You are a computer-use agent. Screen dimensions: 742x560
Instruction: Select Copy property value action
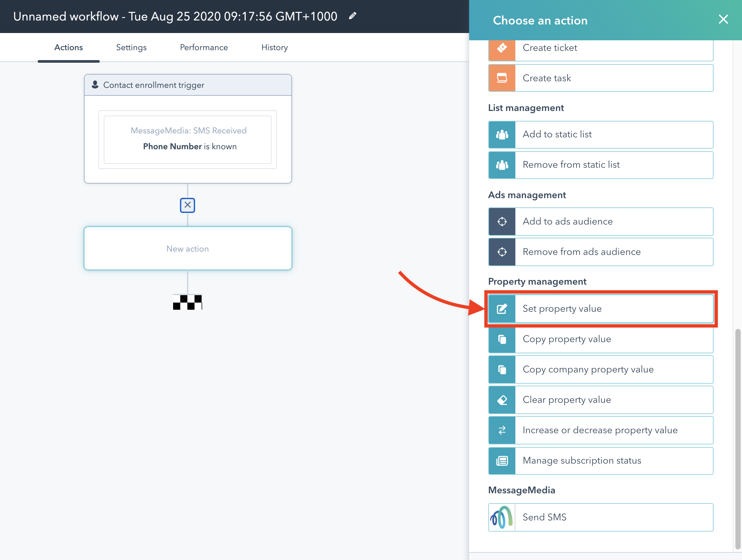tap(613, 339)
